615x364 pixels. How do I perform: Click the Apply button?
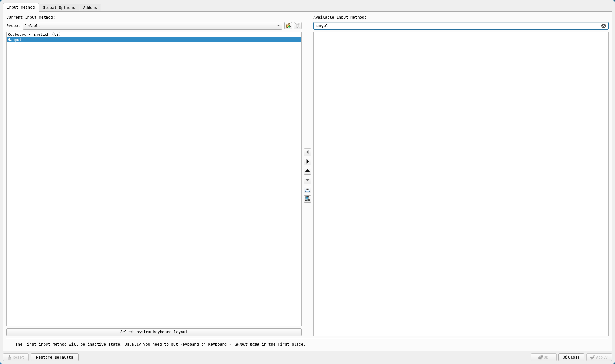(x=599, y=357)
